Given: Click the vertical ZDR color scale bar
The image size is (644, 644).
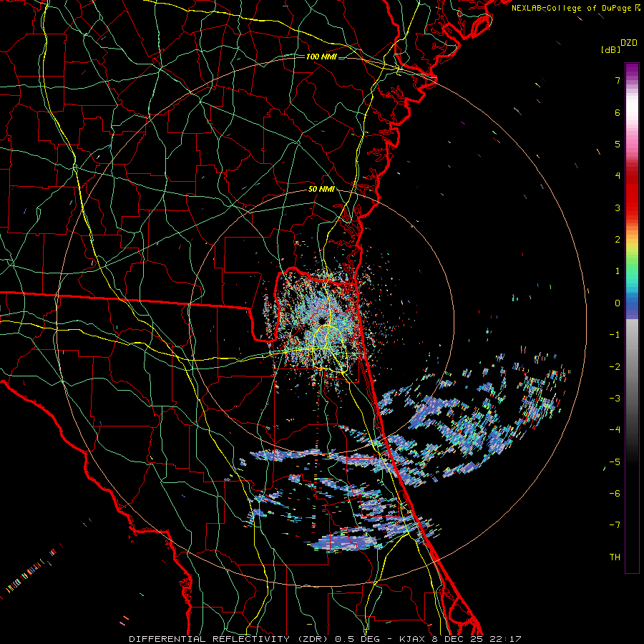Looking at the screenshot, I should point(632,318).
